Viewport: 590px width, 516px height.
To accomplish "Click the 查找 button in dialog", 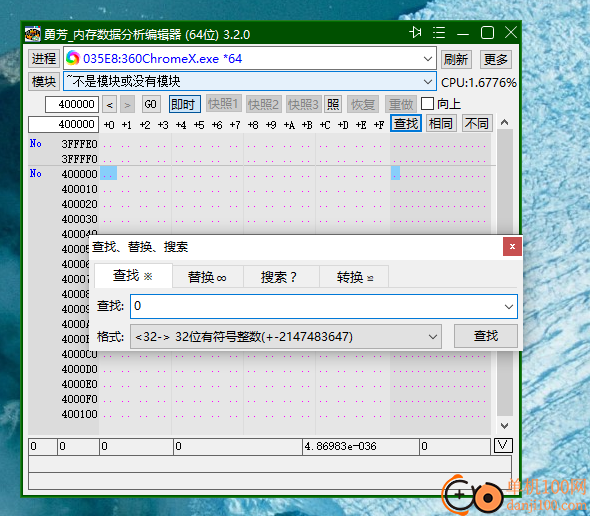I will pyautogui.click(x=486, y=336).
